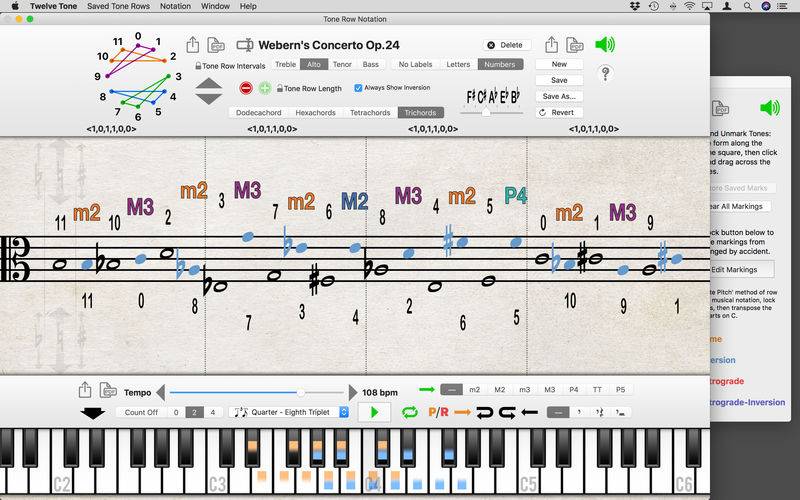Open Spotlight search in the menu bar
The height and width of the screenshot is (500, 800).
[747, 6]
